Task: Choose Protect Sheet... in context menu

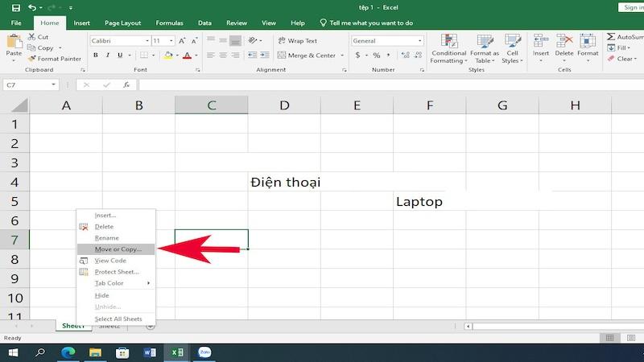Action: [116, 272]
